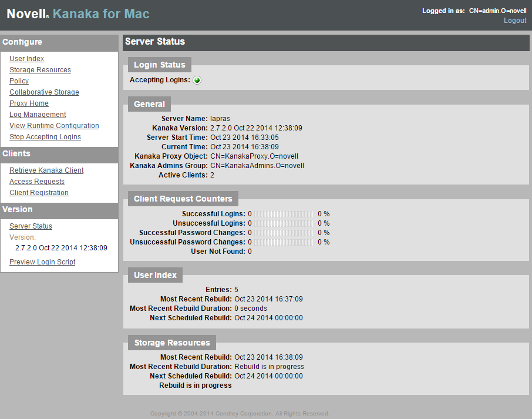This screenshot has width=532, height=419.
Task: Click the Login Status section tab
Action: click(x=160, y=65)
